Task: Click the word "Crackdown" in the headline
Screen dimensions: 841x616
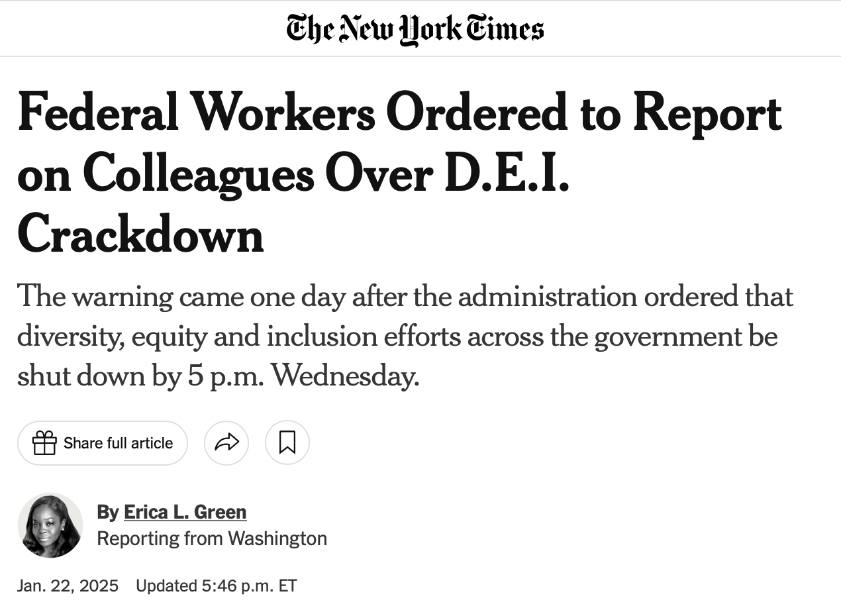Action: (140, 234)
